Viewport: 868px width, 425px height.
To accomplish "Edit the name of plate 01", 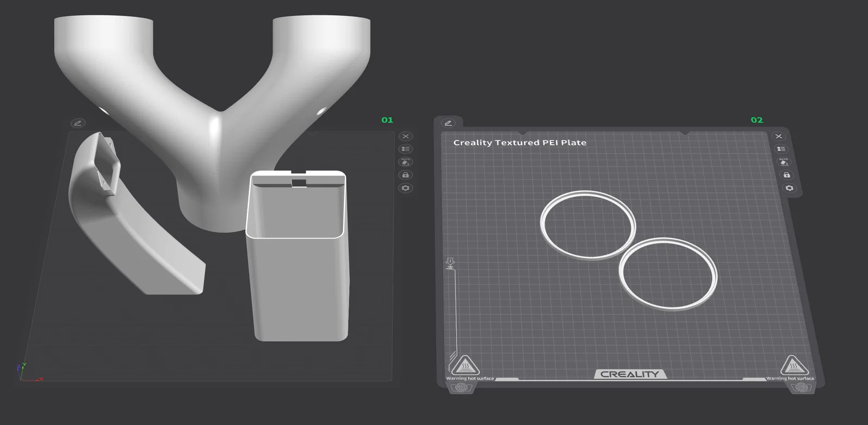I will click(78, 123).
